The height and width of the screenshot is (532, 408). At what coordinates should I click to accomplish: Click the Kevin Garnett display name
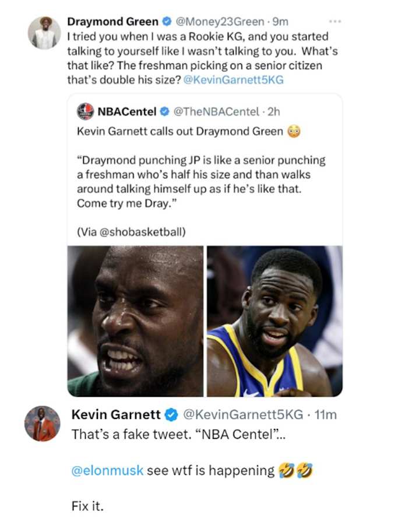(115, 415)
